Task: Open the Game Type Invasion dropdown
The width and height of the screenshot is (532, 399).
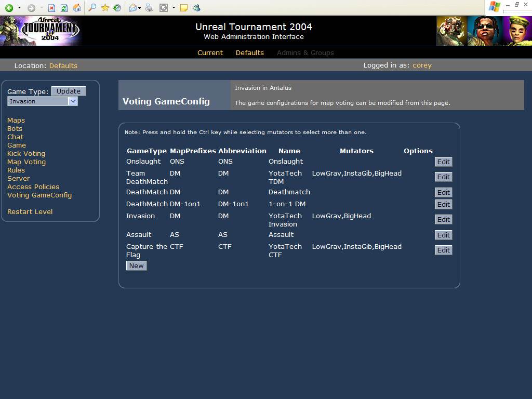Action: tap(43, 101)
